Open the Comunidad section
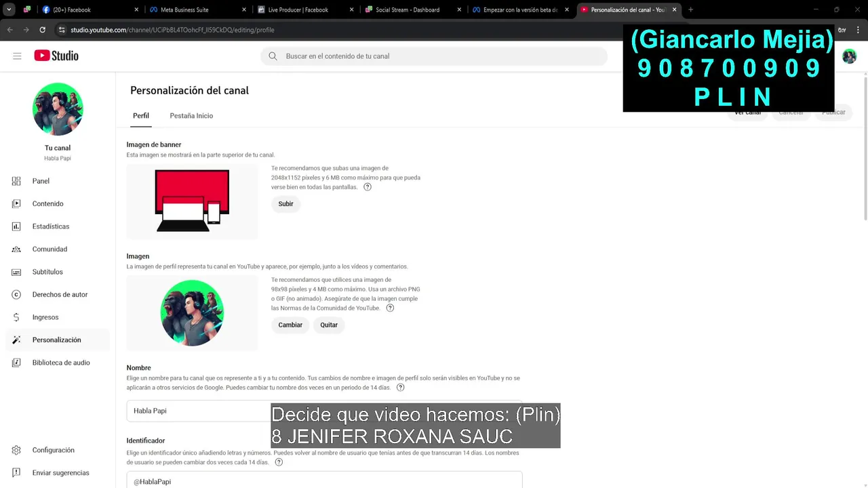Screen dimensions: 868x488 58,249
